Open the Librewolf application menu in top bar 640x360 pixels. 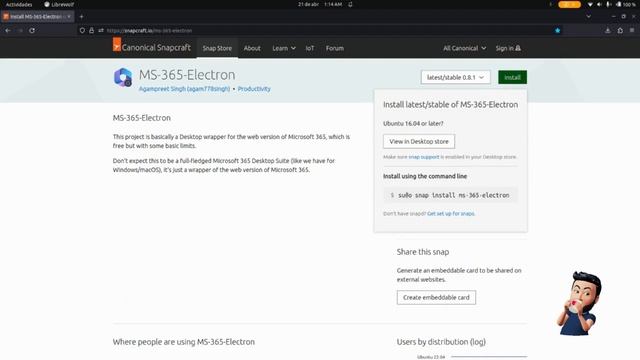tap(59, 4)
